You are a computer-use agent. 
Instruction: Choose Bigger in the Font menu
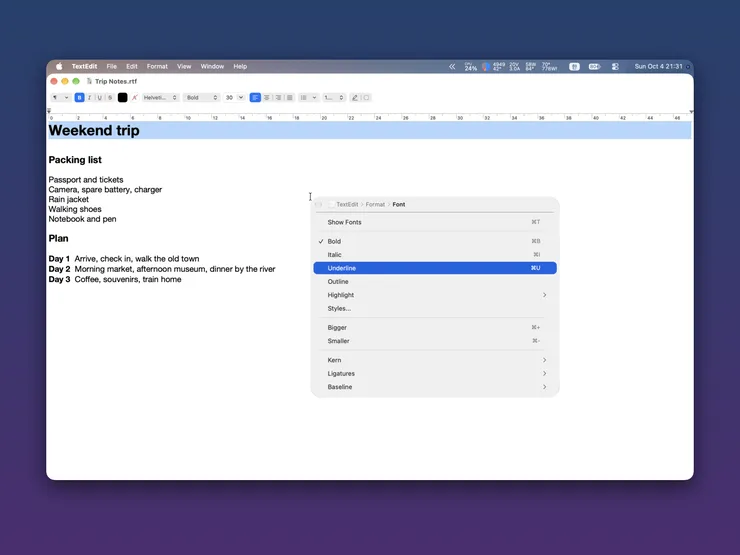(x=435, y=328)
